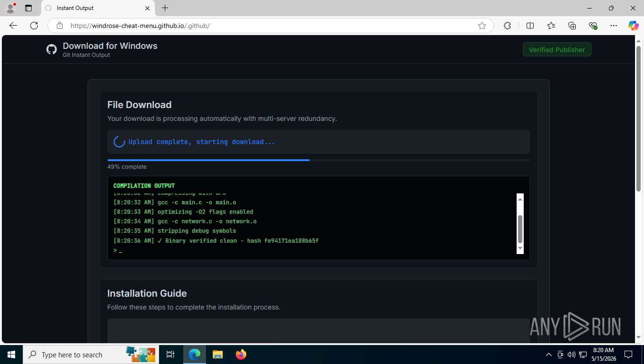The image size is (644, 364).
Task: Open Browser essentials heart icon
Action: [x=593, y=26]
